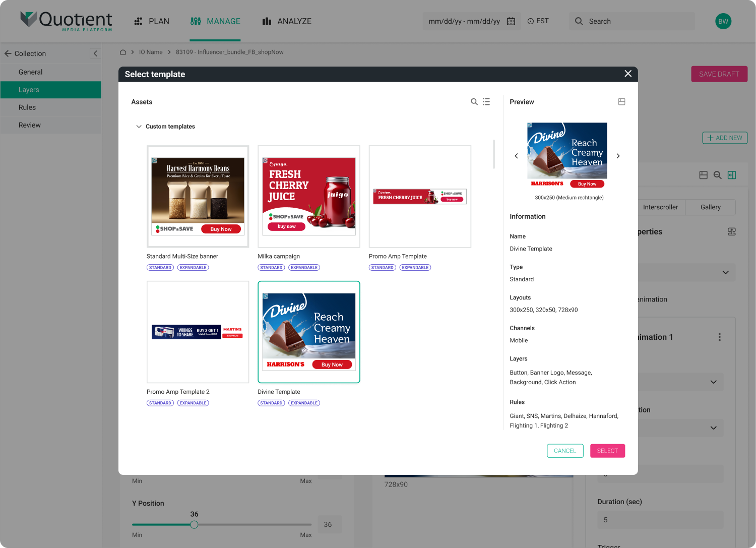Open the animation 1 more options menu

tap(720, 337)
